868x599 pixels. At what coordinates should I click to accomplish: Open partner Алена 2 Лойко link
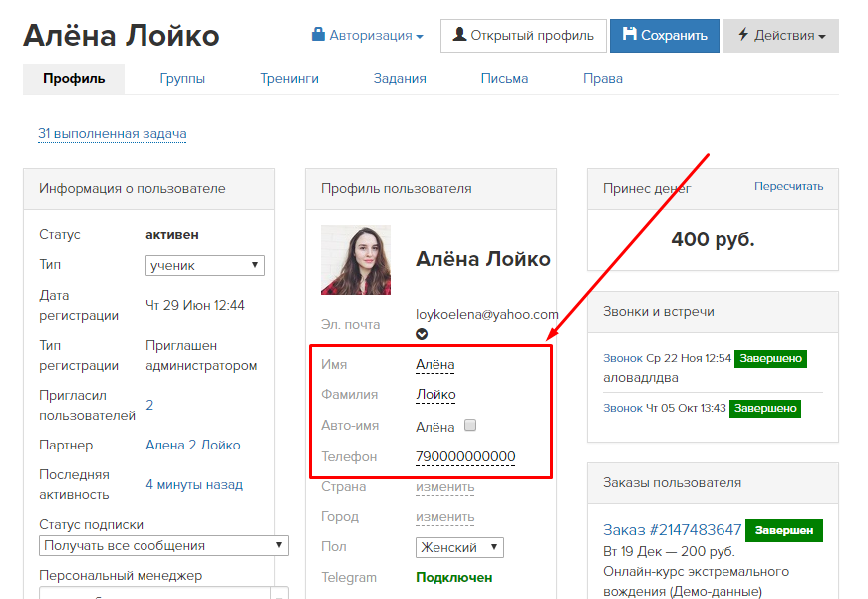(x=192, y=446)
